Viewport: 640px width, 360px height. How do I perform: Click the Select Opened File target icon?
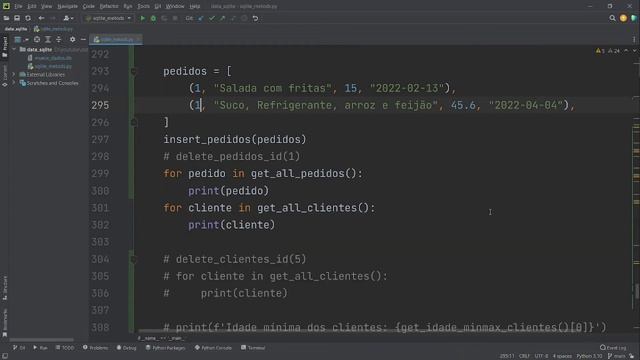point(37,40)
